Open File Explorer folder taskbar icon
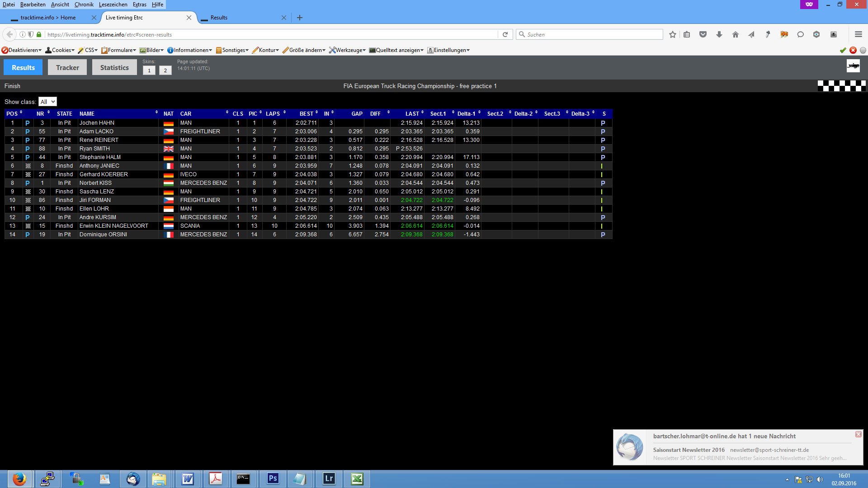The height and width of the screenshot is (488, 868). click(x=159, y=479)
